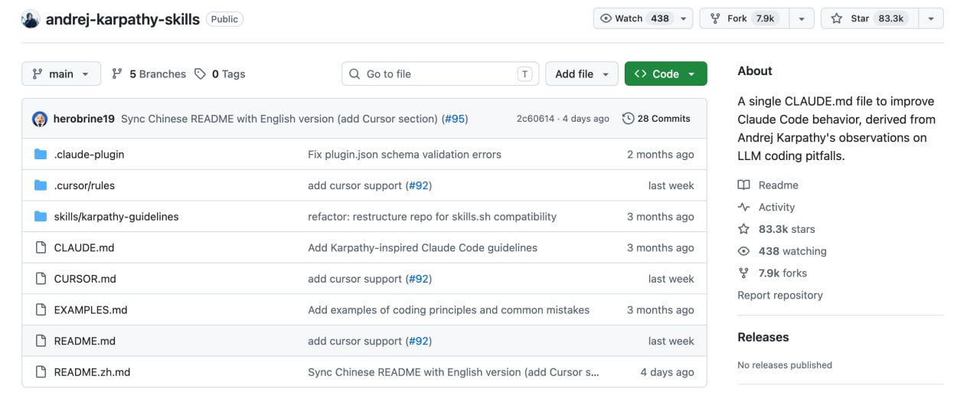Viewport: 980px width, 399px height.
Task: Click the forks icon in About
Action: coord(743,273)
